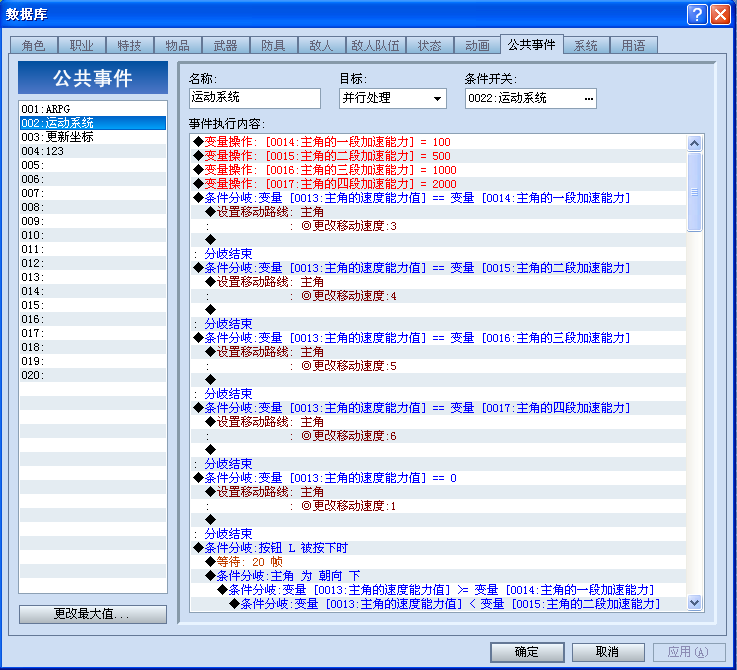Click the event contents scrollbar thumb
Image resolution: width=737 pixels, height=670 pixels.
pyautogui.click(x=694, y=191)
